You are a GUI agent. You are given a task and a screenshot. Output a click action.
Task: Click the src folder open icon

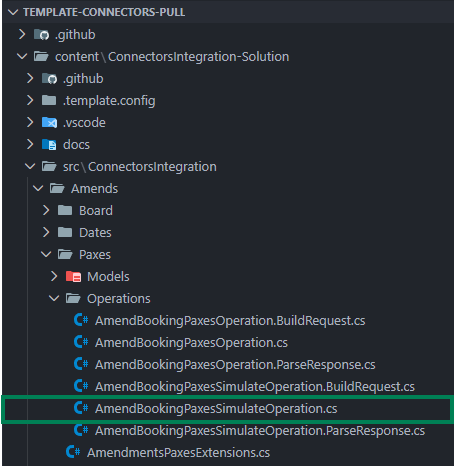[49, 166]
